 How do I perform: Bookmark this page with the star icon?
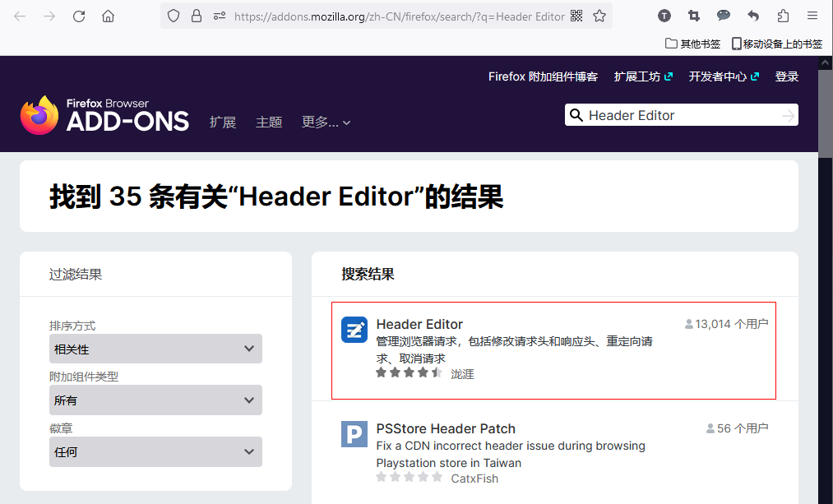pyautogui.click(x=599, y=16)
